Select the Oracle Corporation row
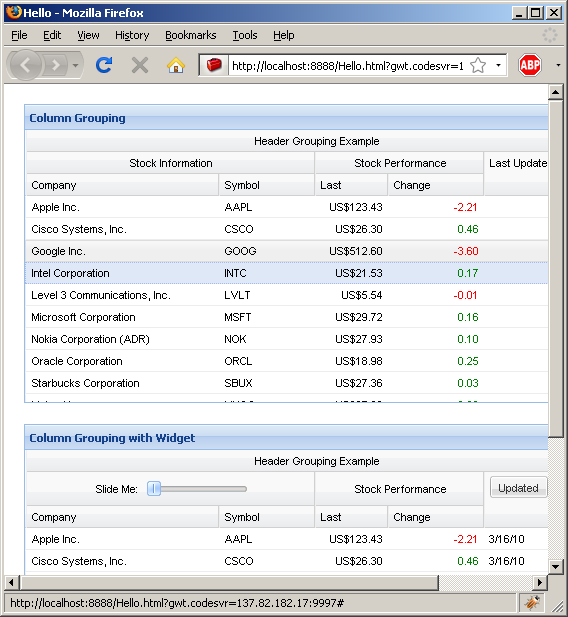This screenshot has width=568, height=617. pos(287,361)
